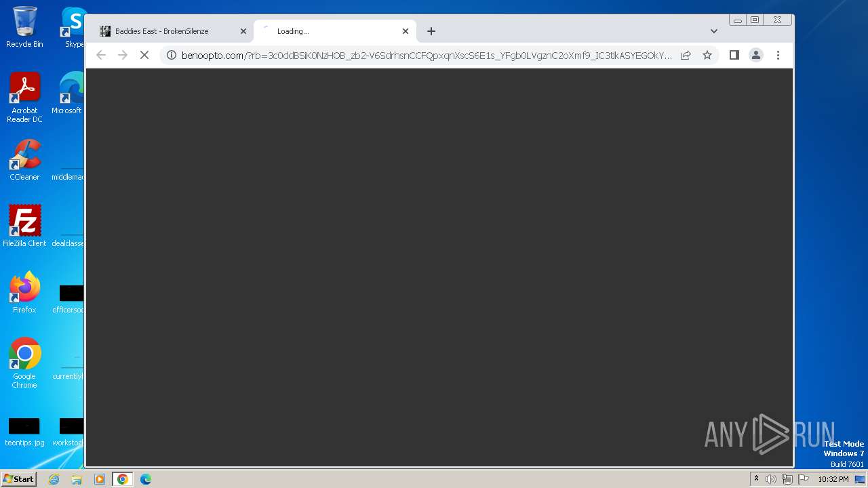Screen dimensions: 868x488
Task: Open the Chrome profile avatar
Action: [x=756, y=55]
